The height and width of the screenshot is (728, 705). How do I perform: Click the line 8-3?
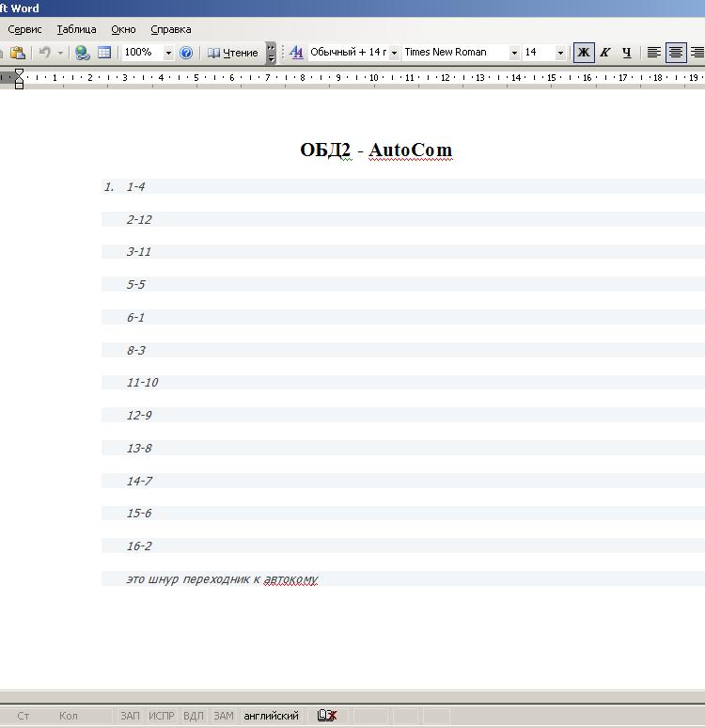pos(136,350)
